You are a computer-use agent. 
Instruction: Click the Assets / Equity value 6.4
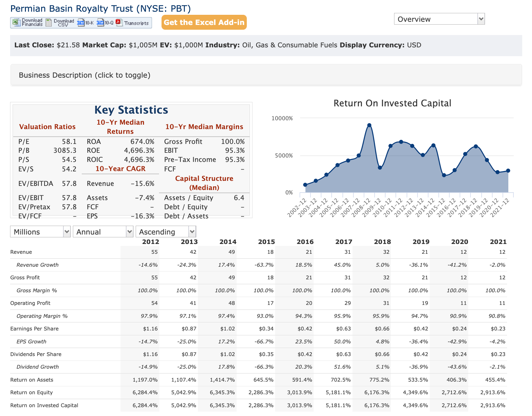tap(239, 198)
